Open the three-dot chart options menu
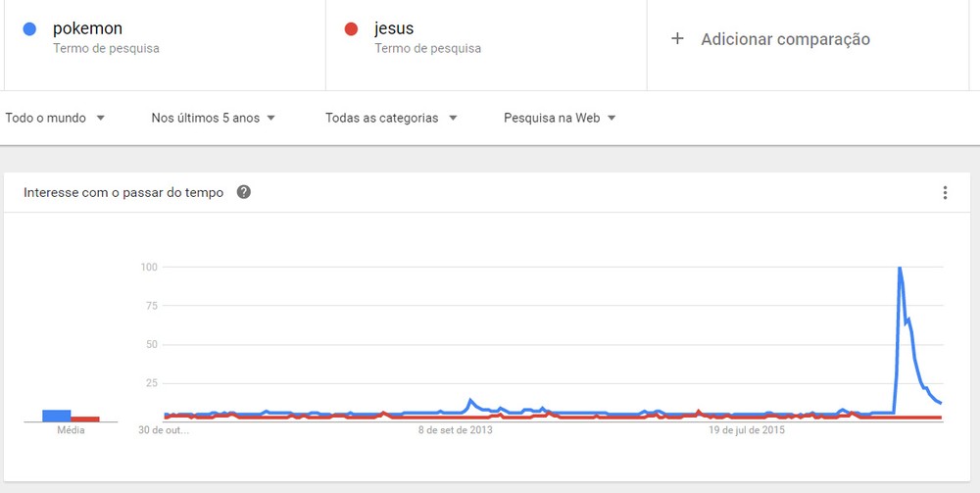The height and width of the screenshot is (493, 980). pyautogui.click(x=945, y=193)
